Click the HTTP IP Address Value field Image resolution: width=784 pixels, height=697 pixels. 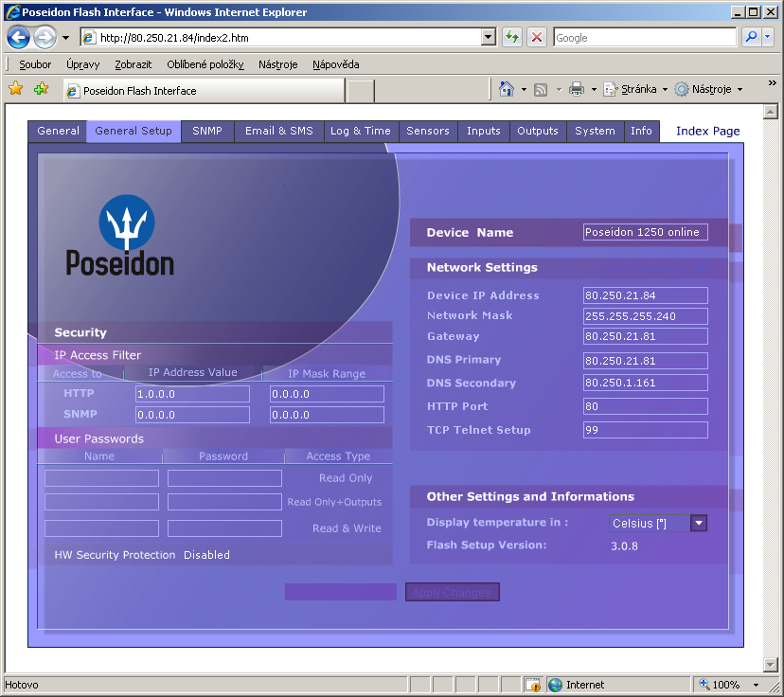[192, 394]
